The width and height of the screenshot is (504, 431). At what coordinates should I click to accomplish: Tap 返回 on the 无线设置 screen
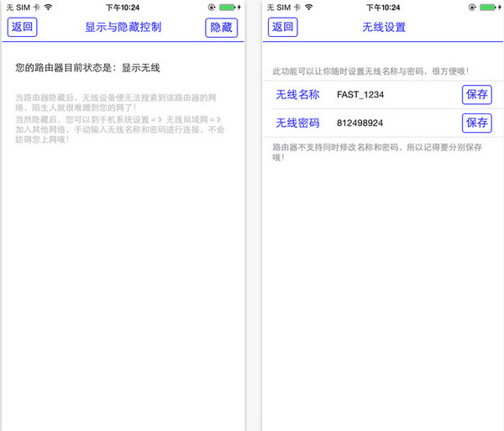[x=283, y=28]
